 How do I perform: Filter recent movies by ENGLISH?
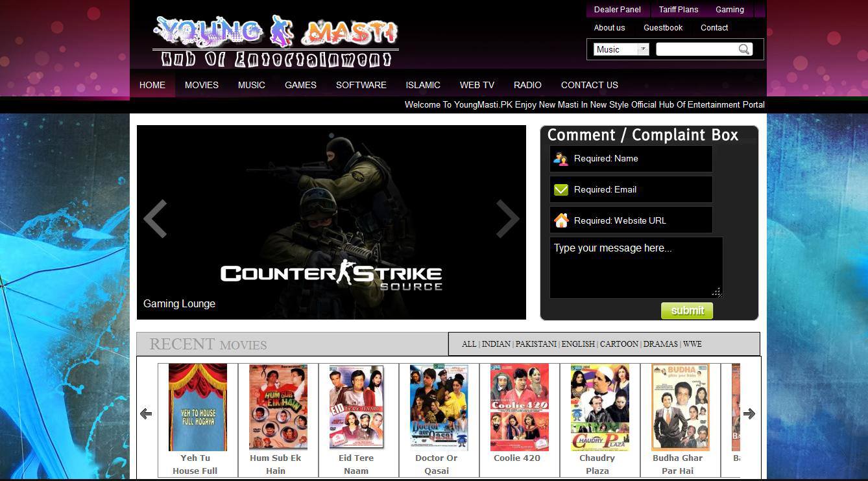tap(578, 344)
